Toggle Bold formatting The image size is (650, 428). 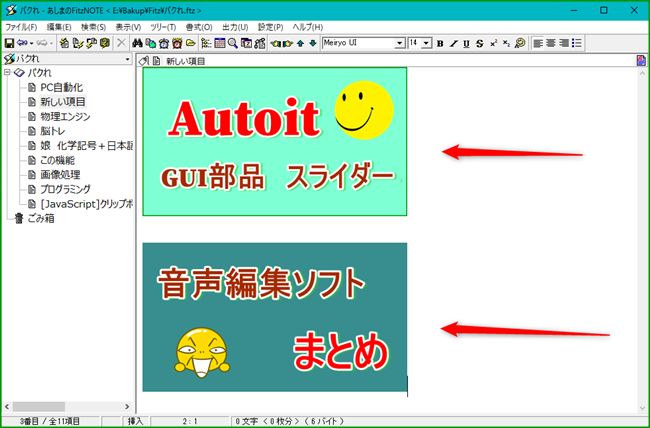click(x=440, y=44)
